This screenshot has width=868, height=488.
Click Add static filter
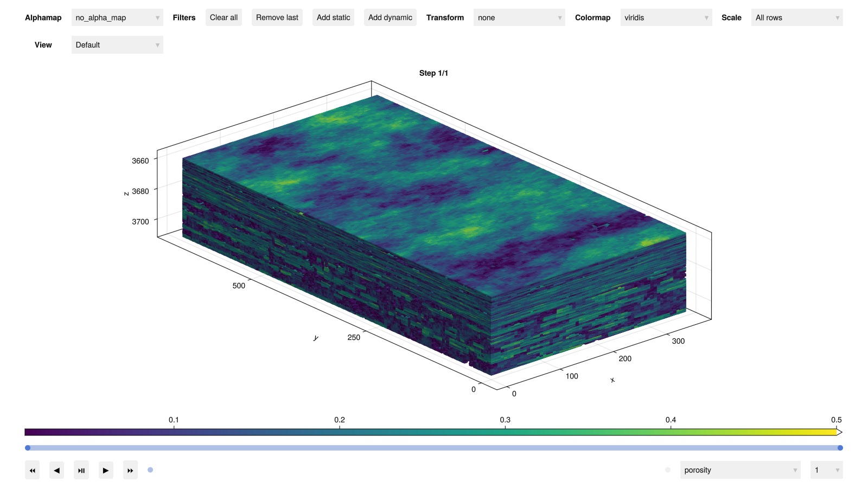(x=333, y=18)
